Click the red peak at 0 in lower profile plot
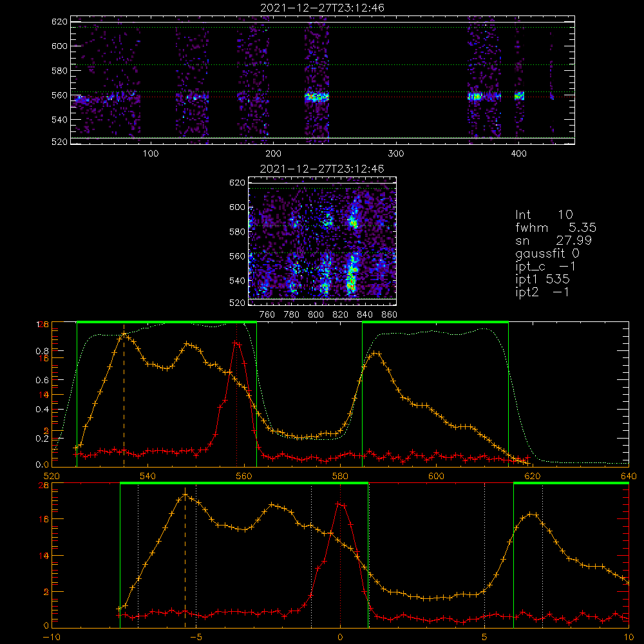644x644 pixels. pyautogui.click(x=340, y=504)
